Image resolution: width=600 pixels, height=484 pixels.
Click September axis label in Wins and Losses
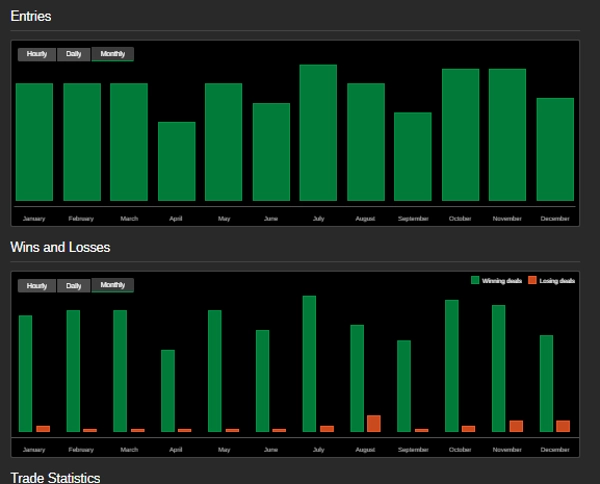point(413,450)
